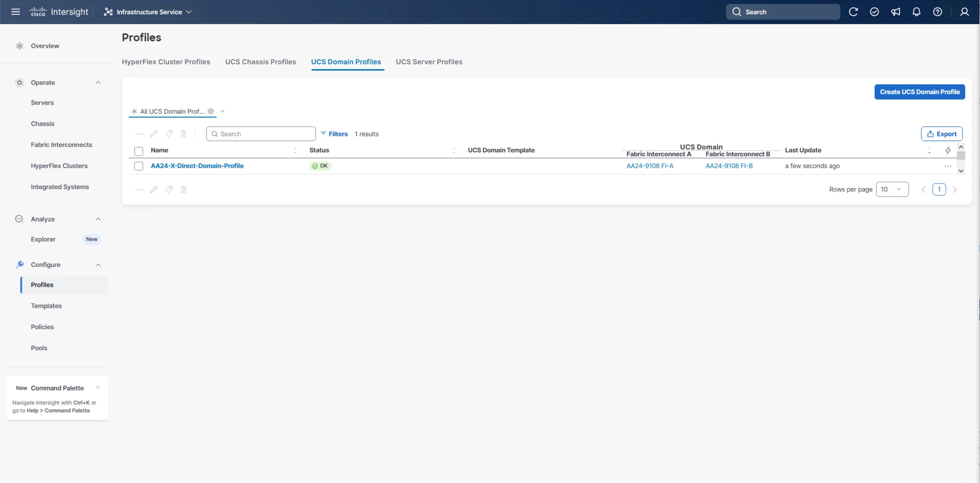Collapse the Analyze section
The height and width of the screenshot is (483, 980).
tap(98, 219)
